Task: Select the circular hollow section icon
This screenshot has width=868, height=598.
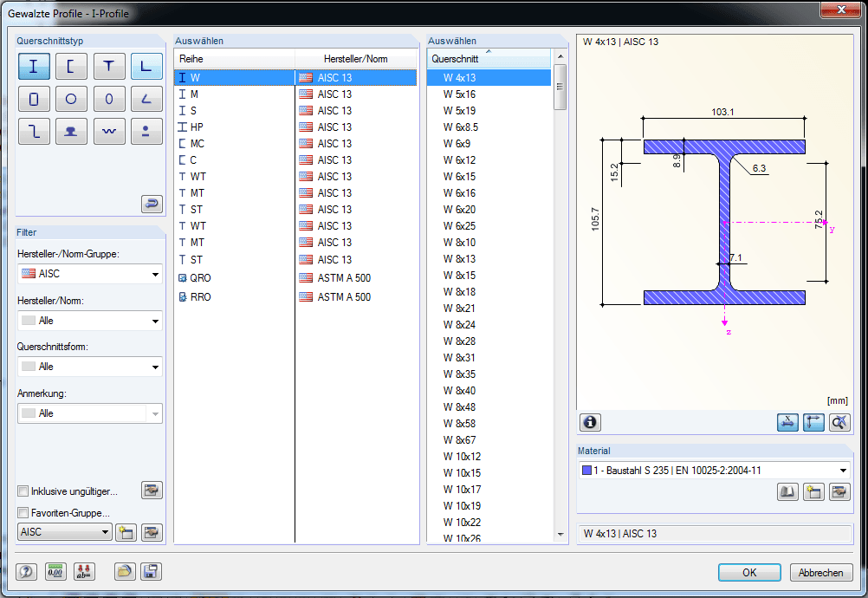Action: click(x=71, y=99)
